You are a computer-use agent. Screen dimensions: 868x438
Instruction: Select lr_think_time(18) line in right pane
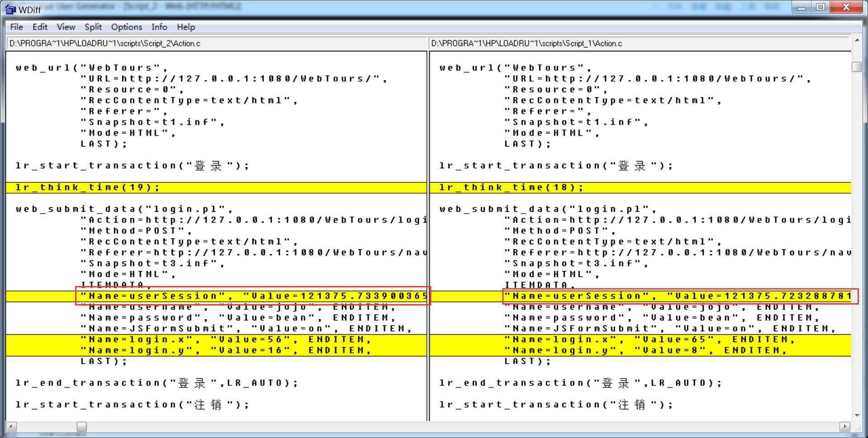click(640, 187)
